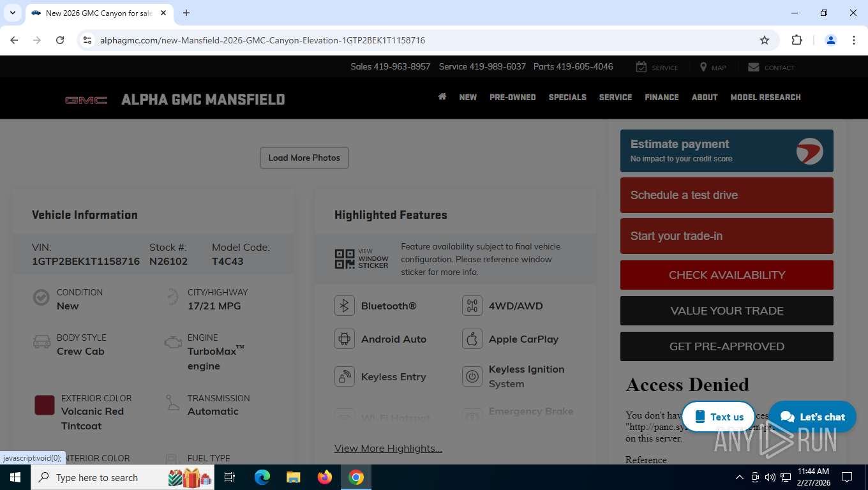
Task: Open the MODEL RESEARCH menu
Action: pos(765,97)
